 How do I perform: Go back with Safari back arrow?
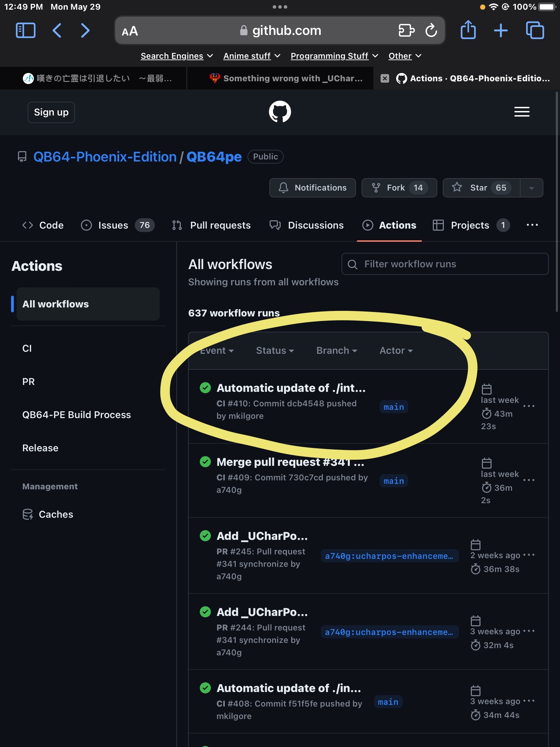tap(57, 30)
